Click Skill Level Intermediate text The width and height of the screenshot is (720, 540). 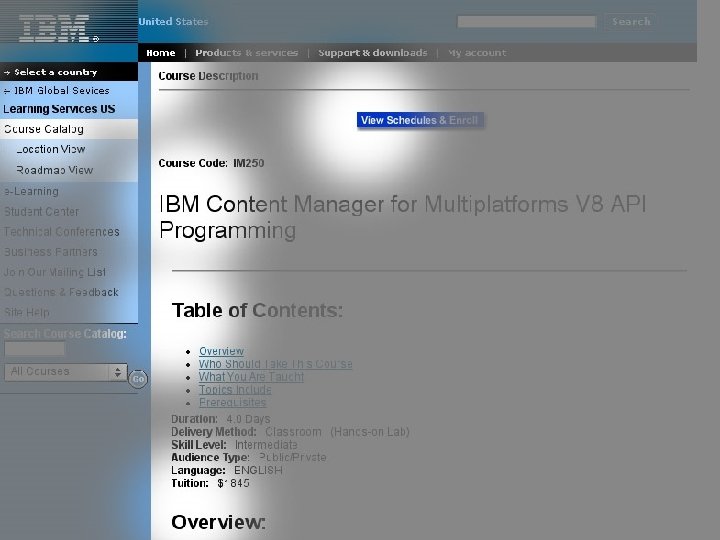click(x=234, y=444)
